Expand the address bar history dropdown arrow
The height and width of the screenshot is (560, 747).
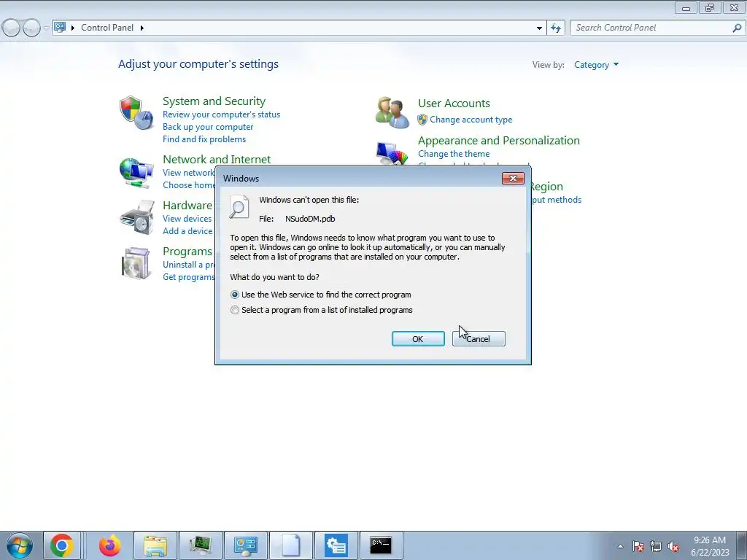539,28
